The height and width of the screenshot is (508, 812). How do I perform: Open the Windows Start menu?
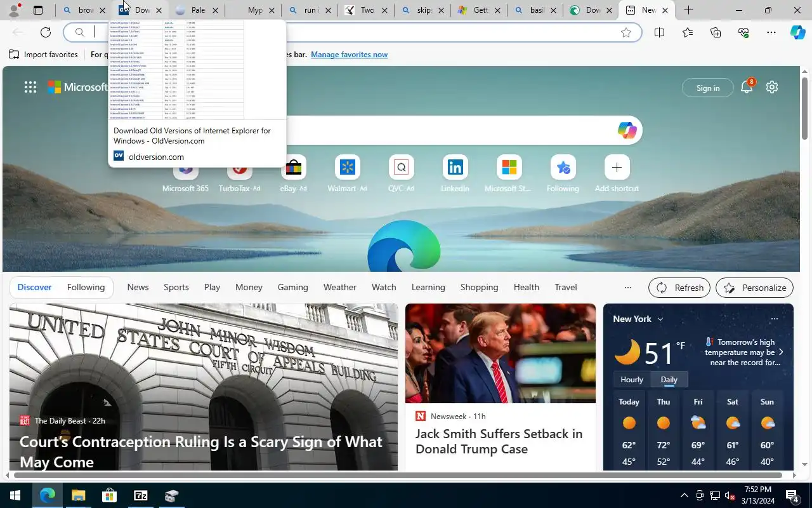click(15, 495)
